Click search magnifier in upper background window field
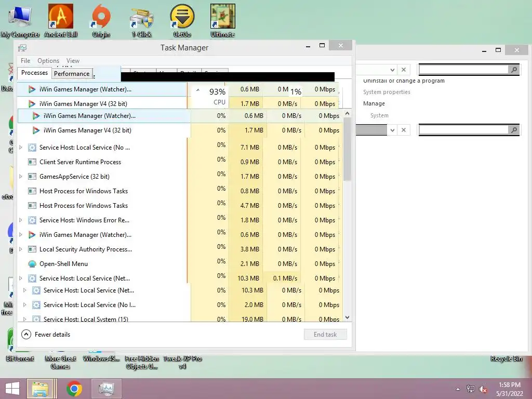The image size is (532, 399). pyautogui.click(x=514, y=70)
